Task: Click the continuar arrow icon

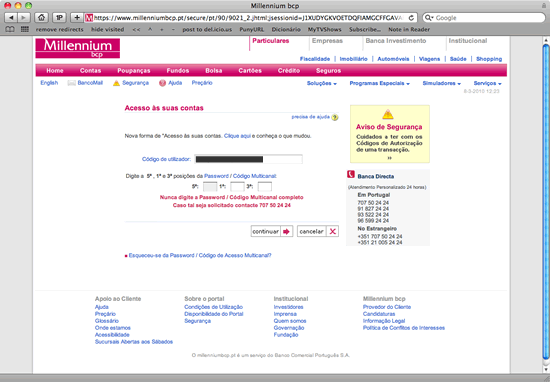Action: pyautogui.click(x=287, y=232)
